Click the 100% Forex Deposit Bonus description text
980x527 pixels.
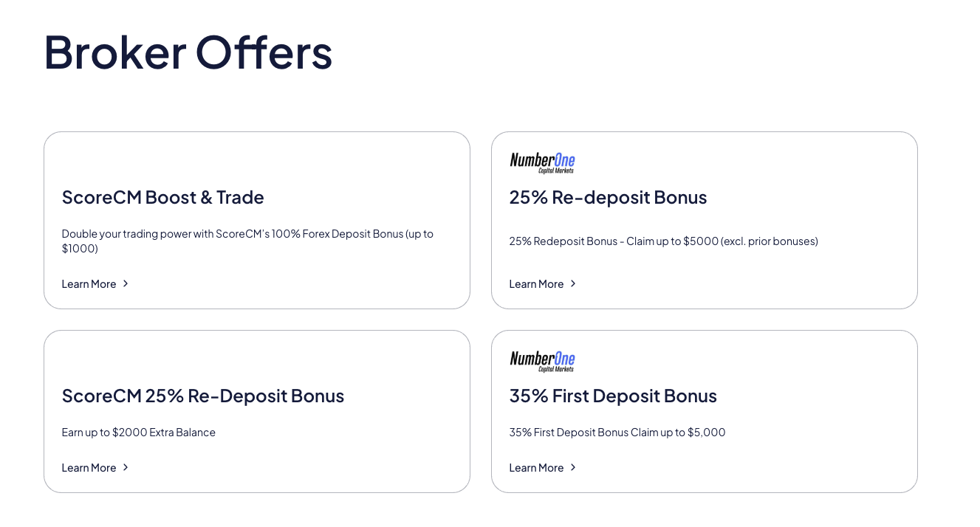247,241
